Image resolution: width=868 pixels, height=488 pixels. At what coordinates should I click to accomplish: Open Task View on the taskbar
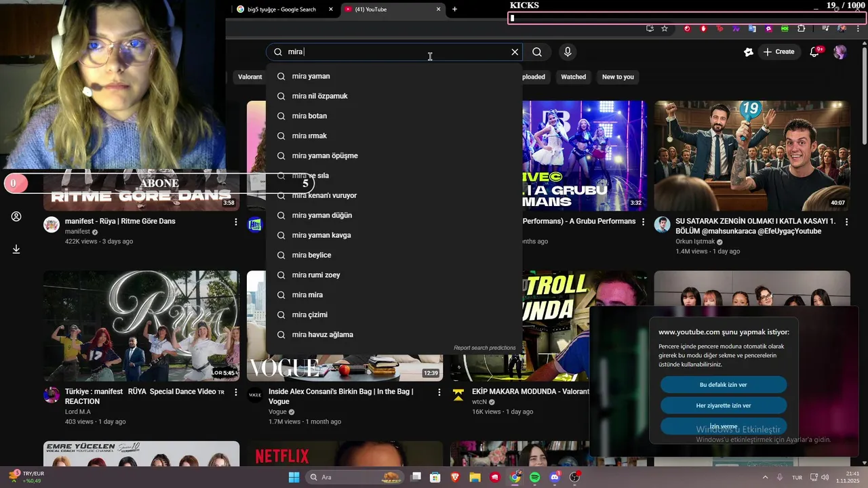click(x=416, y=477)
